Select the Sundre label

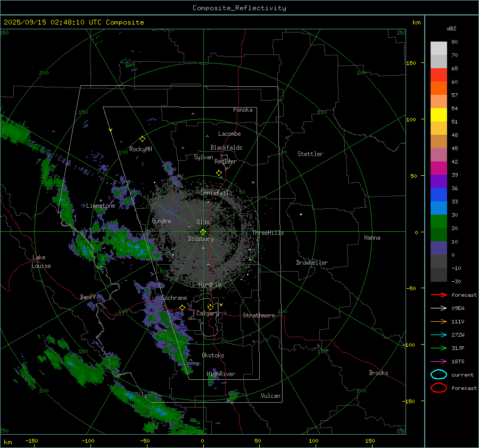(x=161, y=221)
